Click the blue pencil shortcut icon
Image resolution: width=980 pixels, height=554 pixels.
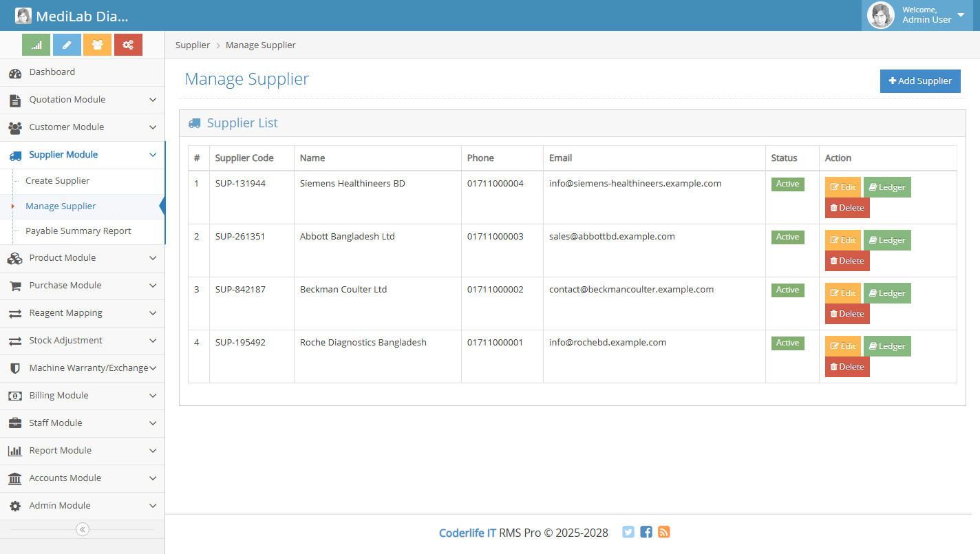pyautogui.click(x=67, y=45)
